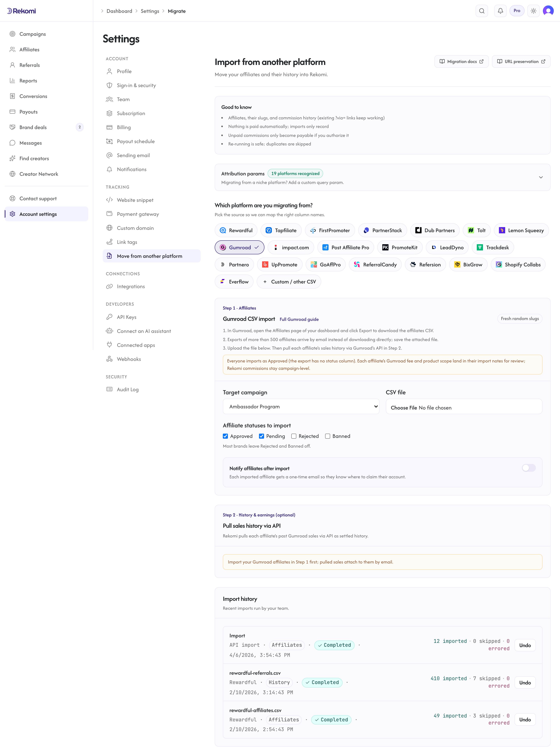Open the search icon in top bar
Viewport: 560px width, 756px height.
point(482,11)
